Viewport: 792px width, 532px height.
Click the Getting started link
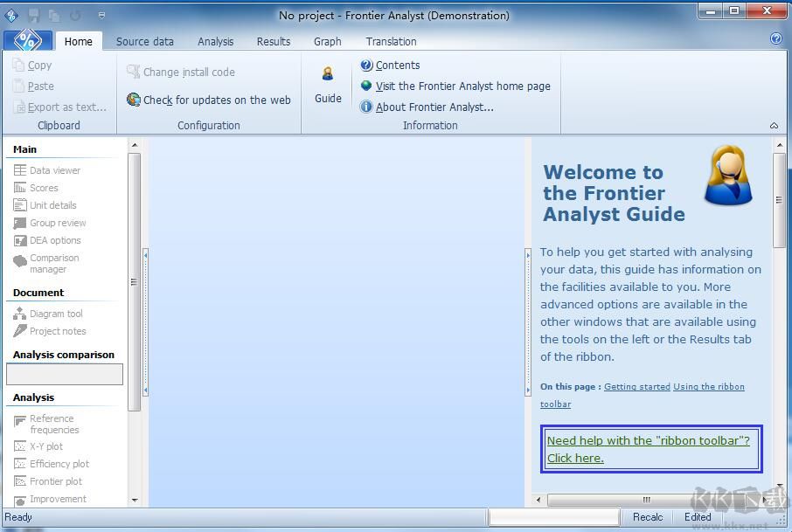(x=636, y=387)
